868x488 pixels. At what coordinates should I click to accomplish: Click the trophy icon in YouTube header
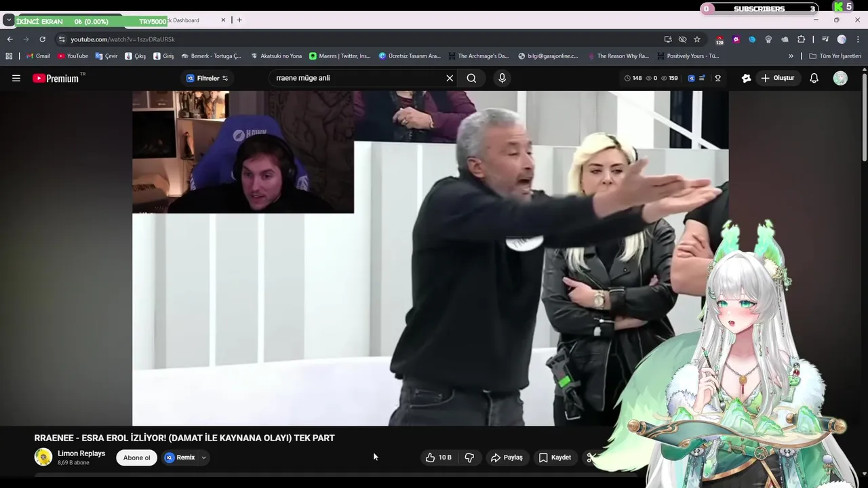(717, 78)
